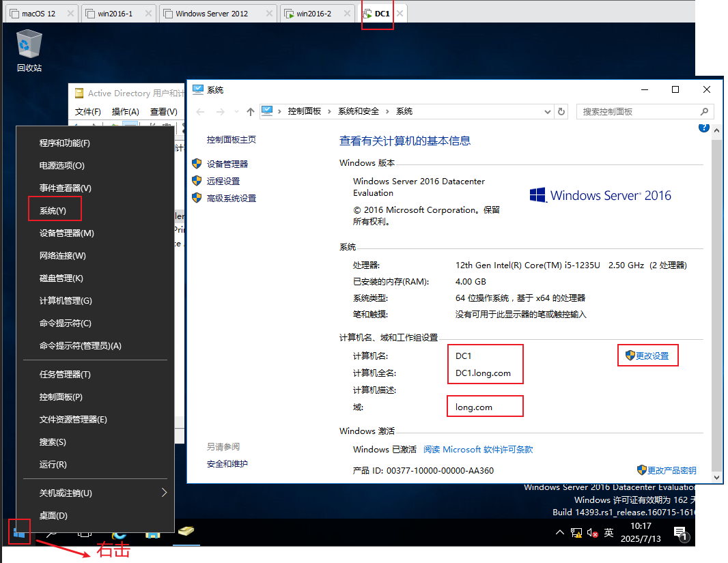728x563 pixels.
Task: Open 安全和维护 link under 另请参阅
Action: click(227, 463)
